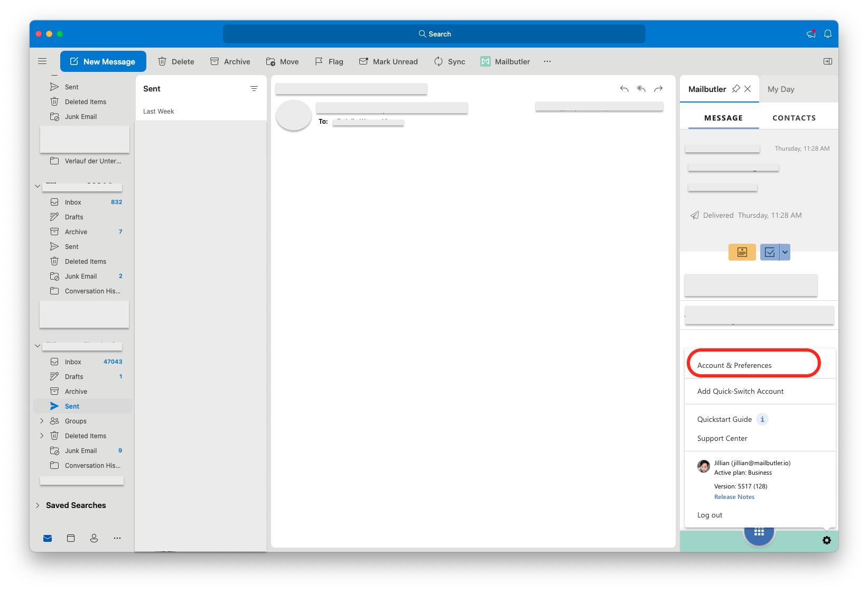Click the Reply arrow icon
The image size is (868, 591).
pyautogui.click(x=624, y=89)
